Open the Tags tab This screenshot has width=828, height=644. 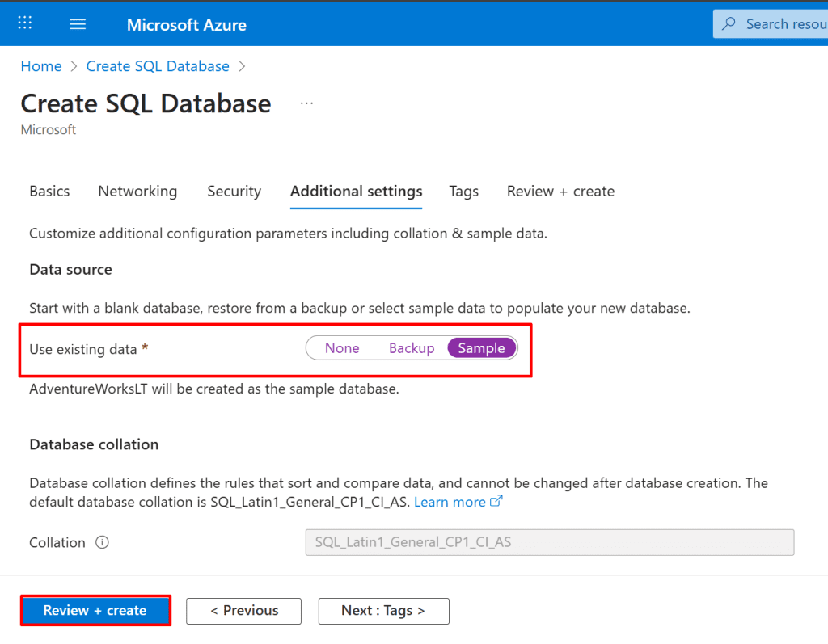(463, 192)
